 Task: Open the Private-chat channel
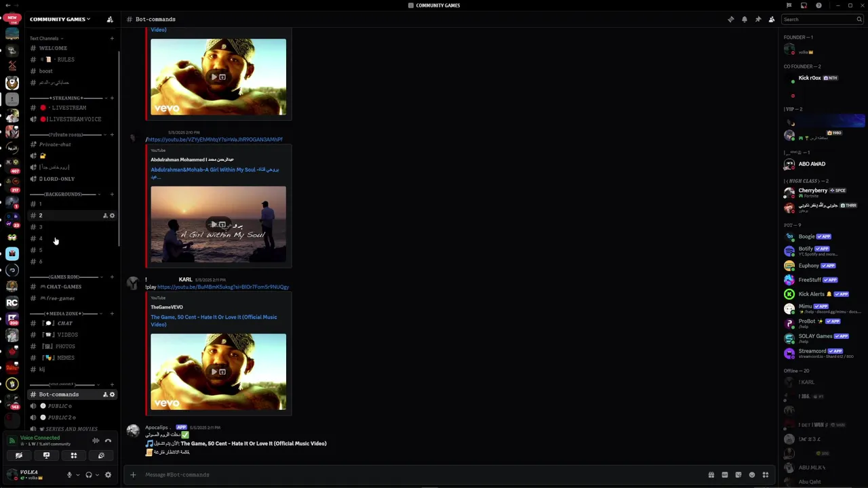tap(73, 144)
